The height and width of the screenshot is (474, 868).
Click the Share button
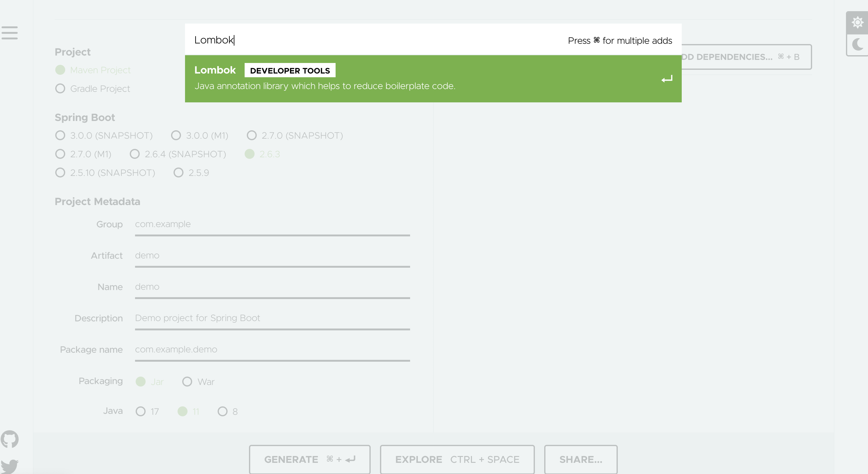pos(580,459)
